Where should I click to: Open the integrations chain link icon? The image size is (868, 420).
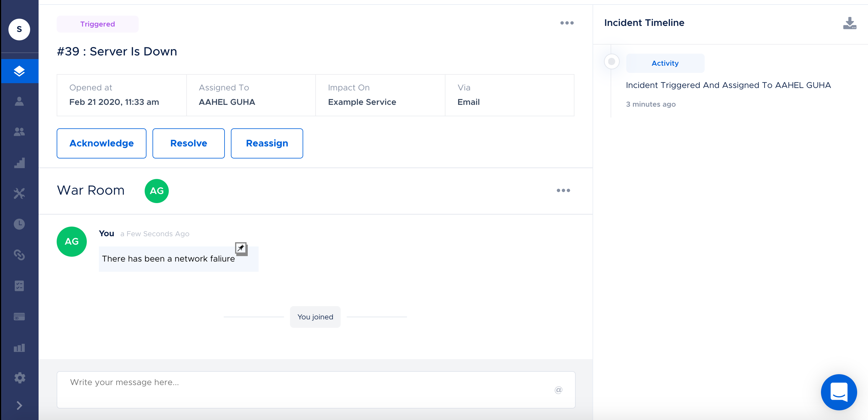click(x=19, y=255)
